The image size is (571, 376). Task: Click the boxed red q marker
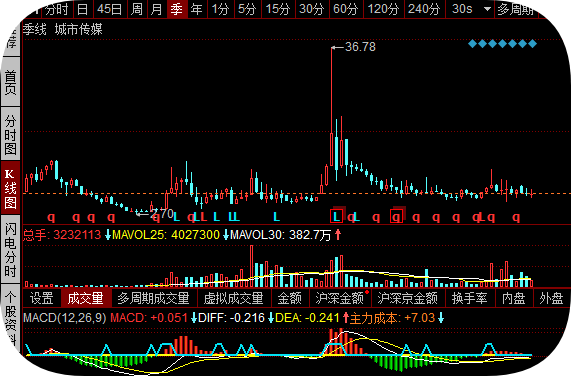point(397,217)
